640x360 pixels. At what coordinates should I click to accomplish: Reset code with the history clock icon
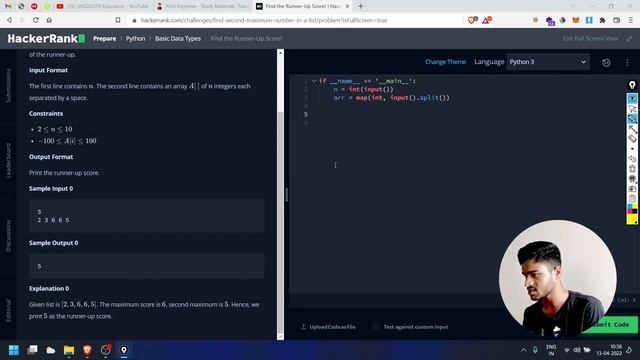click(606, 62)
